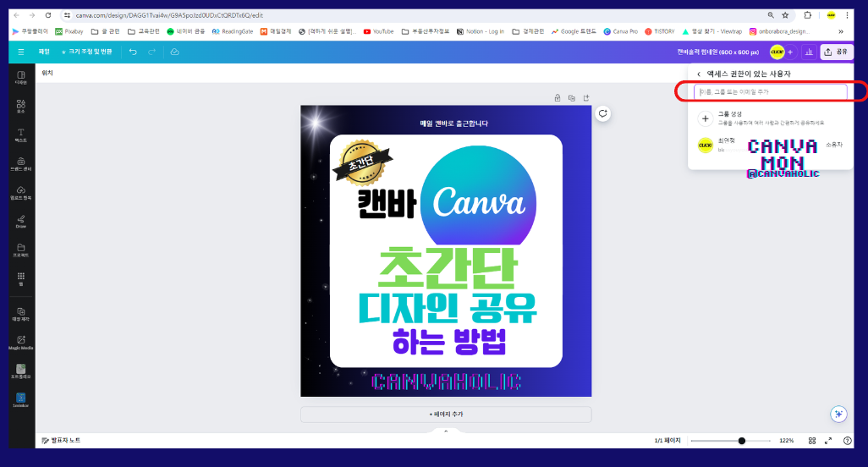Open the YouTube bookmark
The width and height of the screenshot is (868, 467).
379,31
